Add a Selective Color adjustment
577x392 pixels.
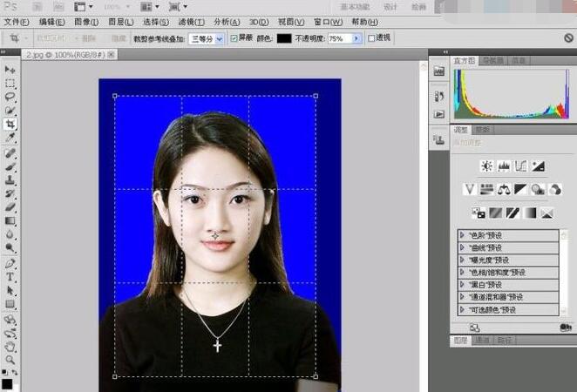[x=546, y=213]
